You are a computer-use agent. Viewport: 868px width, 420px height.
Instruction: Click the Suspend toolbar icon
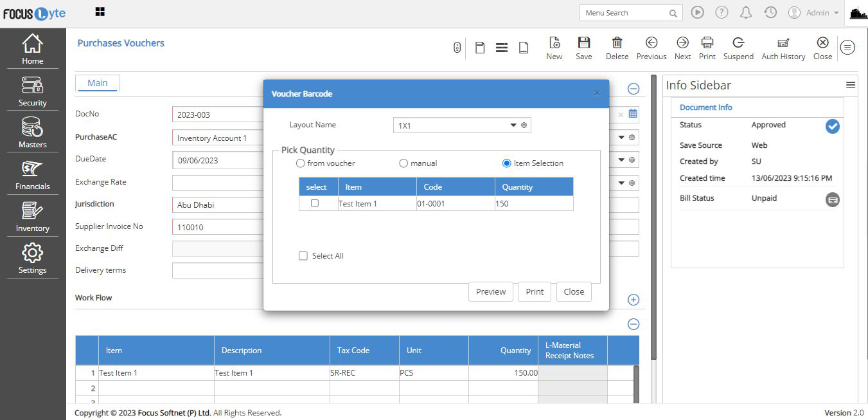[x=738, y=48]
